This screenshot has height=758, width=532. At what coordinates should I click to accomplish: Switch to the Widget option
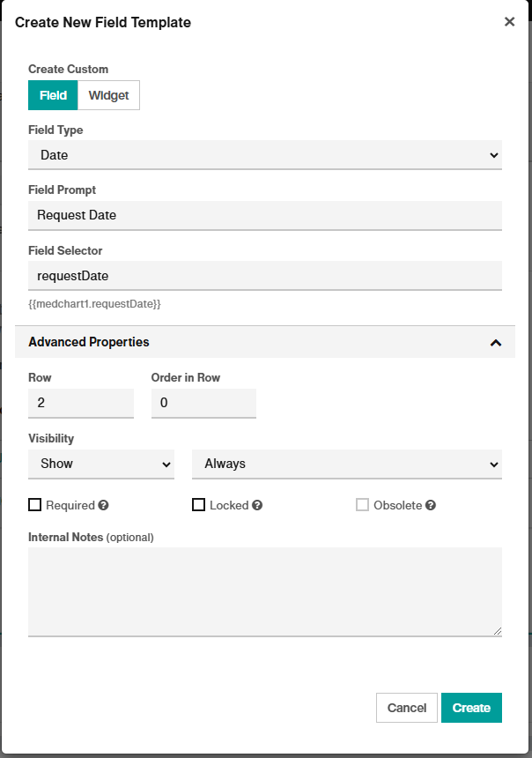108,95
